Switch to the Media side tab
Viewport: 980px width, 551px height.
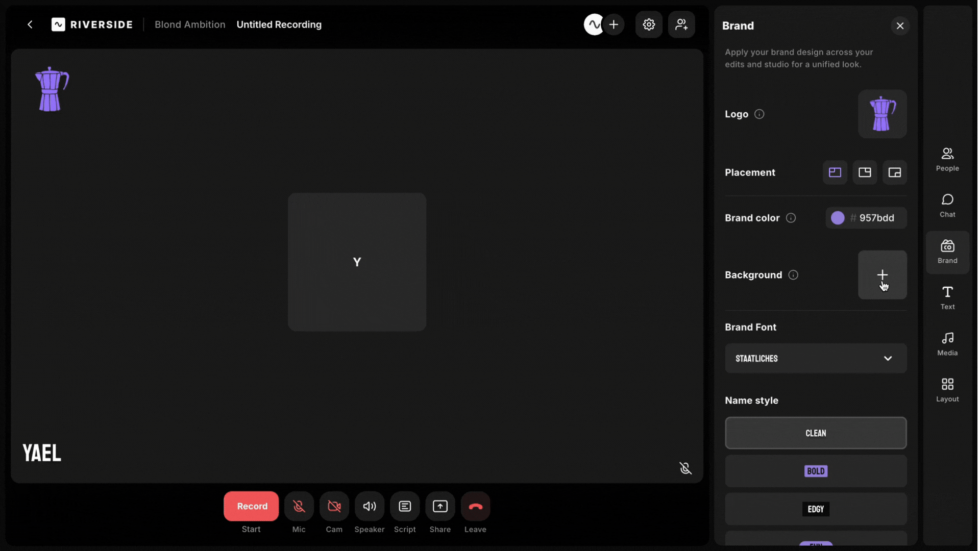pos(947,344)
